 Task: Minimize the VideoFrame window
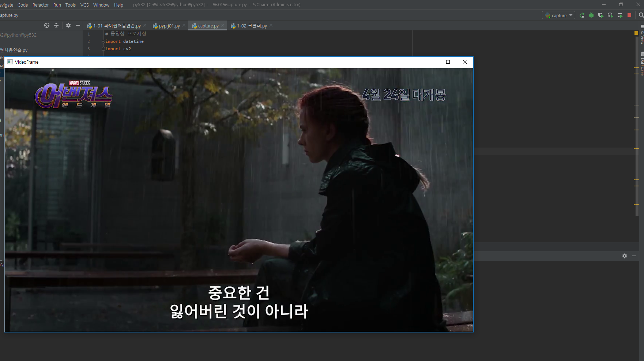[432, 62]
